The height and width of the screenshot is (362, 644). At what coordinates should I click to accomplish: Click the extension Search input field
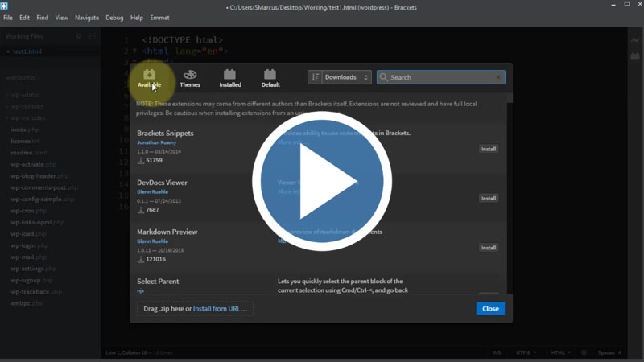point(439,77)
